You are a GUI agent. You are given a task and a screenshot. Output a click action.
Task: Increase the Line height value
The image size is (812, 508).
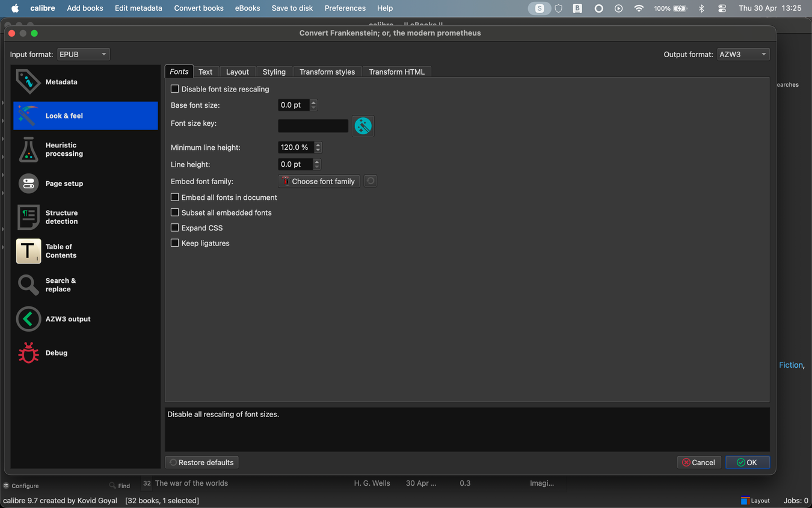[x=317, y=161]
